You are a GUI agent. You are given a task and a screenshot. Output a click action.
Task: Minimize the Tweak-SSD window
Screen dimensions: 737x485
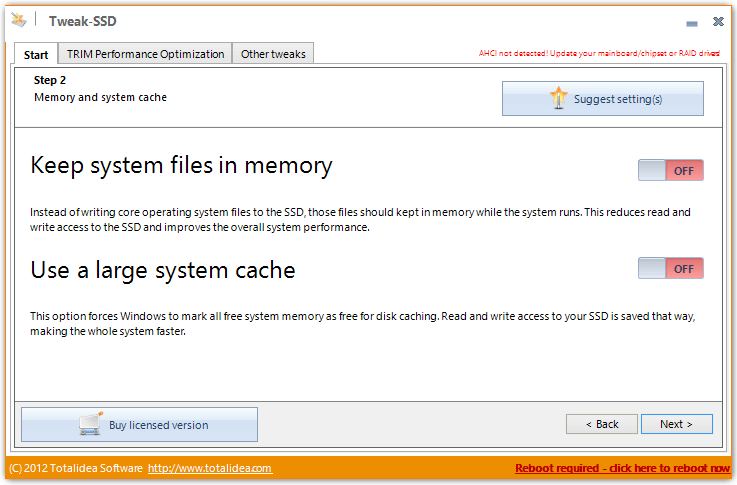click(691, 23)
